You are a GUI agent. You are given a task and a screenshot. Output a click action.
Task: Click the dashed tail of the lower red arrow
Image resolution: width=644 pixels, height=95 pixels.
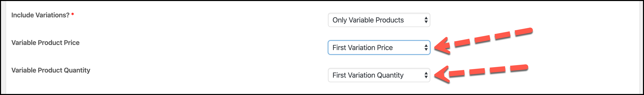coord(489,70)
